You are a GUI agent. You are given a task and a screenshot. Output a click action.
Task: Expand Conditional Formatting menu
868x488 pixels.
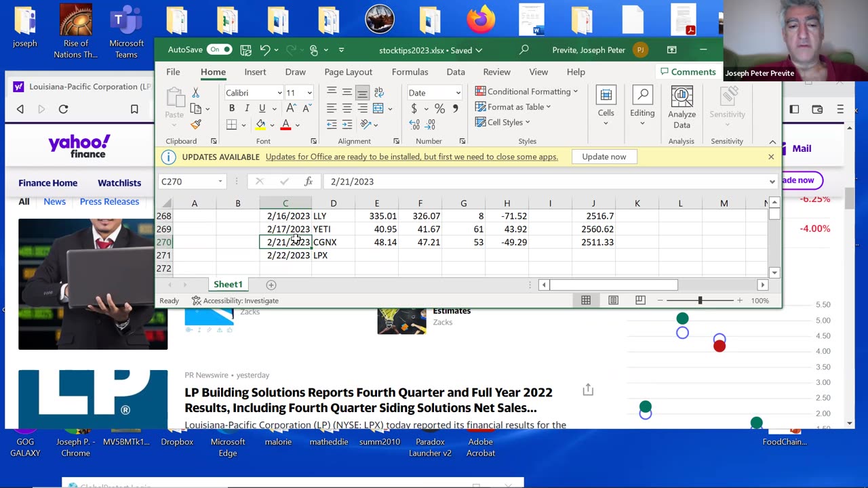click(x=527, y=91)
